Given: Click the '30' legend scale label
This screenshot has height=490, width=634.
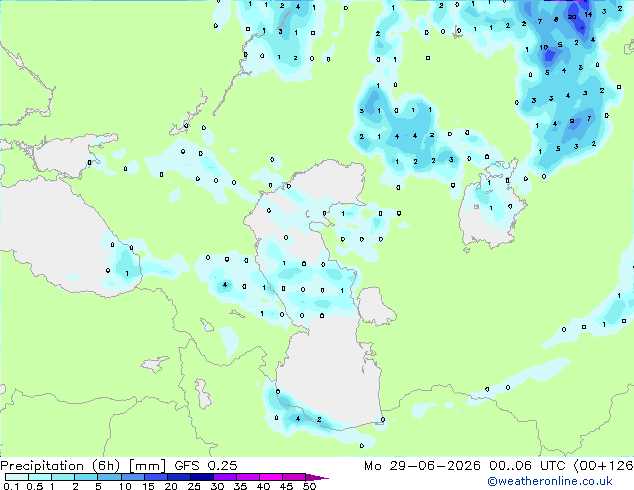Looking at the screenshot, I should click(x=217, y=486).
